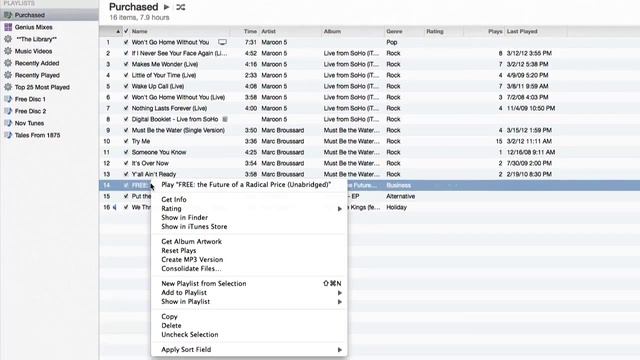
Task: Sort by Artist column header
Action: pos(268,31)
